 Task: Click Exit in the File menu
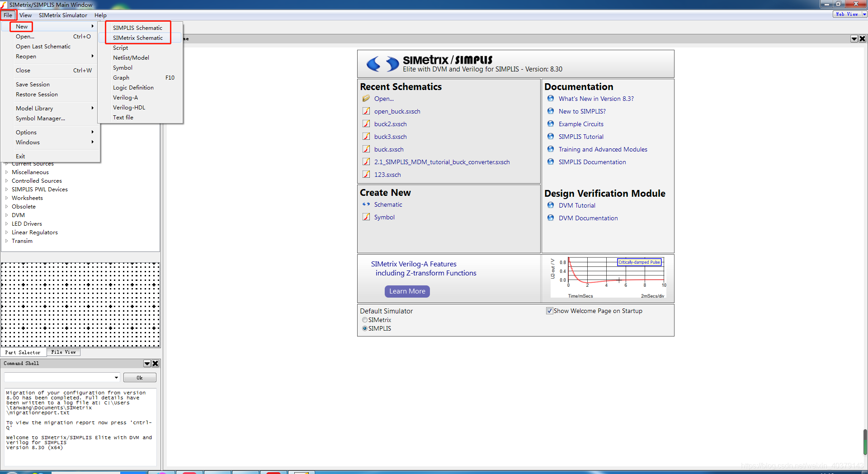pos(20,156)
